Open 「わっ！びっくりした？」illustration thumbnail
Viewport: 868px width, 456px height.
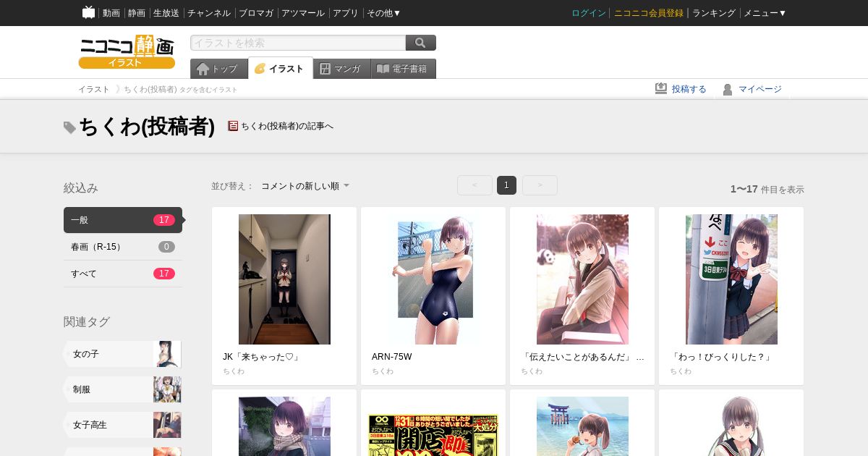(x=731, y=279)
